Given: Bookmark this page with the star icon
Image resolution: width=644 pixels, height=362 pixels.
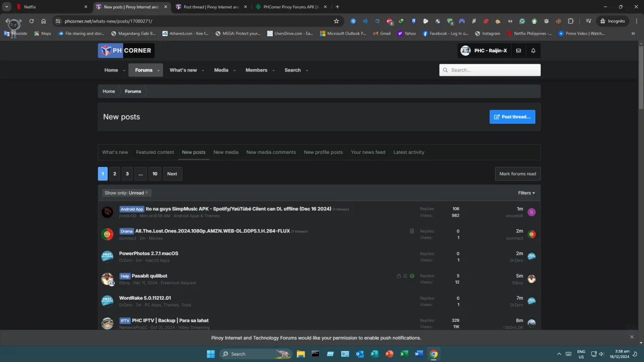Looking at the screenshot, I should coord(337,21).
